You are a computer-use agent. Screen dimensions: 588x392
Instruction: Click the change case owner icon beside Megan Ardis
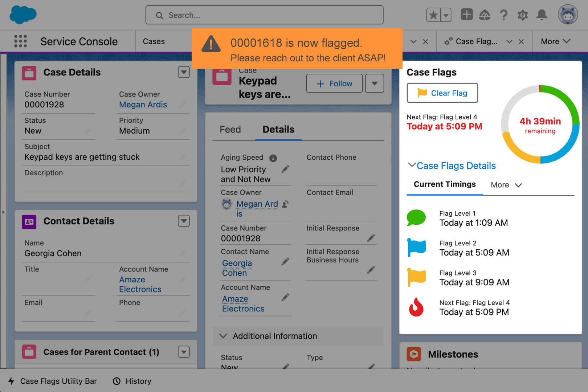click(x=285, y=204)
